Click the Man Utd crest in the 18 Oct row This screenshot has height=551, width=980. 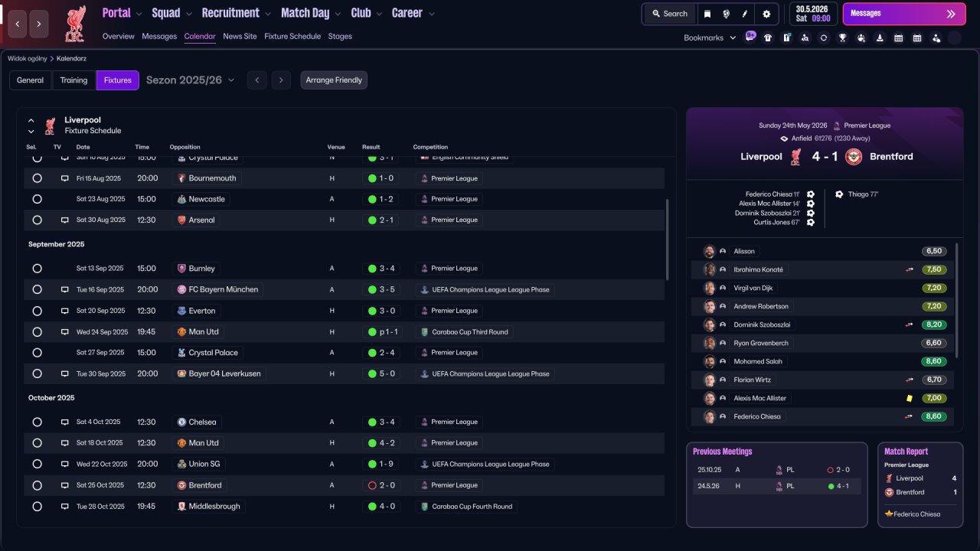tap(181, 443)
